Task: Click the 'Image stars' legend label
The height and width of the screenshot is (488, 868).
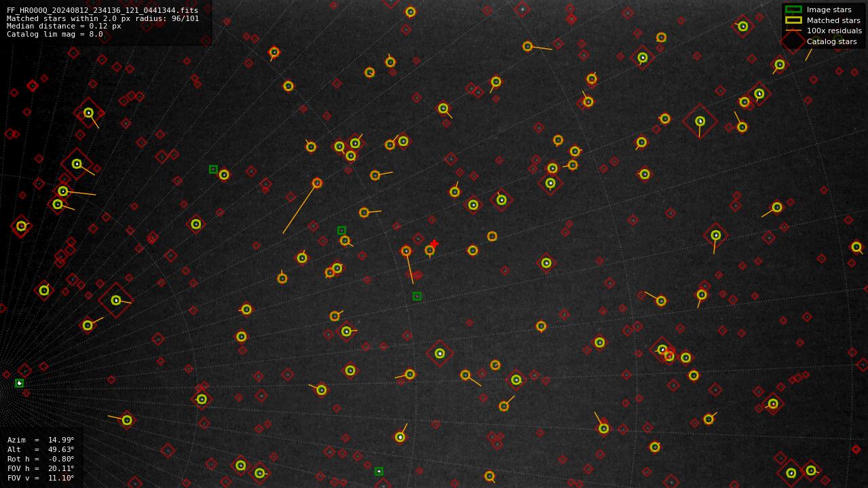Action: [829, 10]
